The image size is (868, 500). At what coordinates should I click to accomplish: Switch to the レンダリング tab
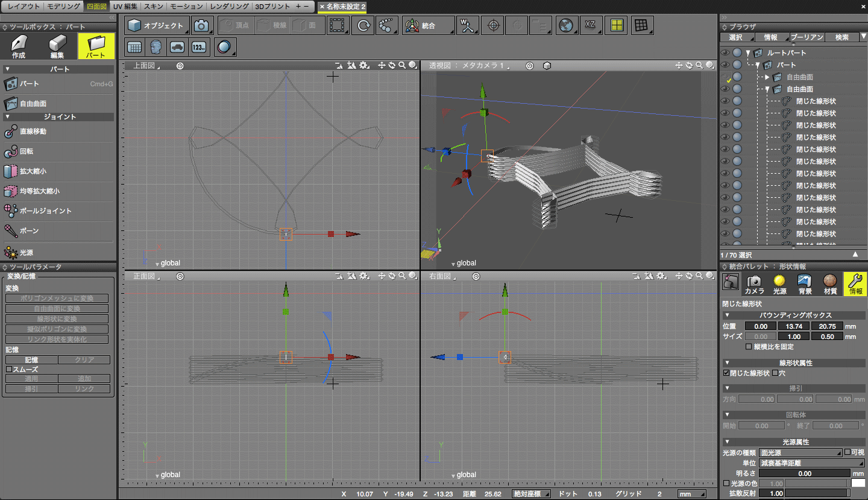tap(228, 7)
